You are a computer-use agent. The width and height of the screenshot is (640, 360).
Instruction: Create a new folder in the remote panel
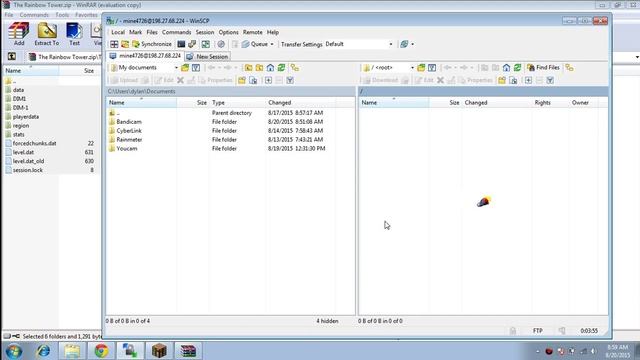point(502,80)
